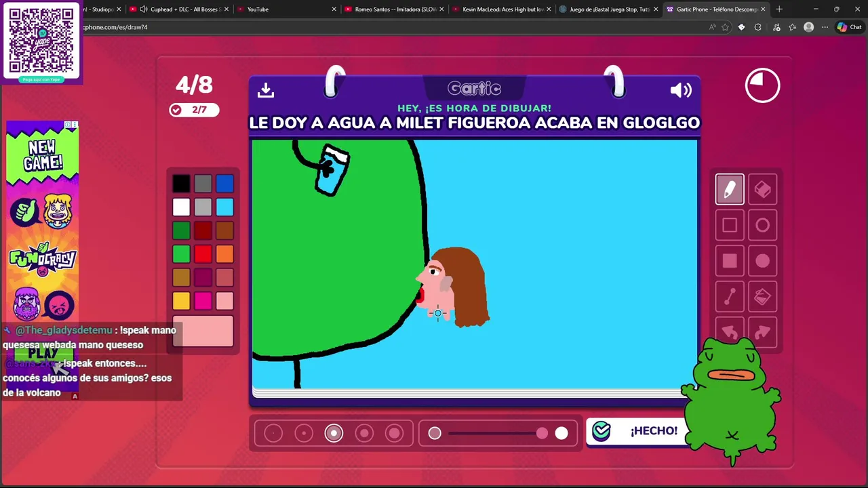Pick the light pink small swatch
This screenshot has width=868, height=488.
pos(224,300)
